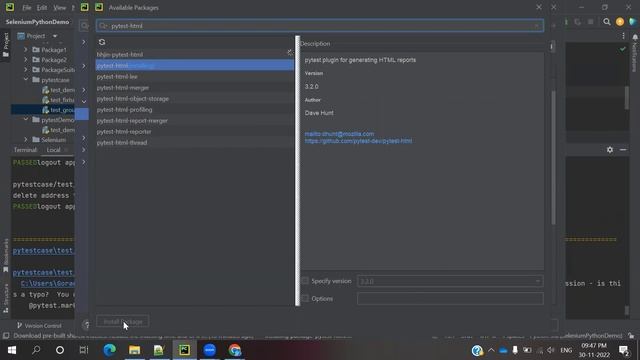This screenshot has width=640, height=360.
Task: Open the Notifications bell on right strip
Action: pos(635,38)
